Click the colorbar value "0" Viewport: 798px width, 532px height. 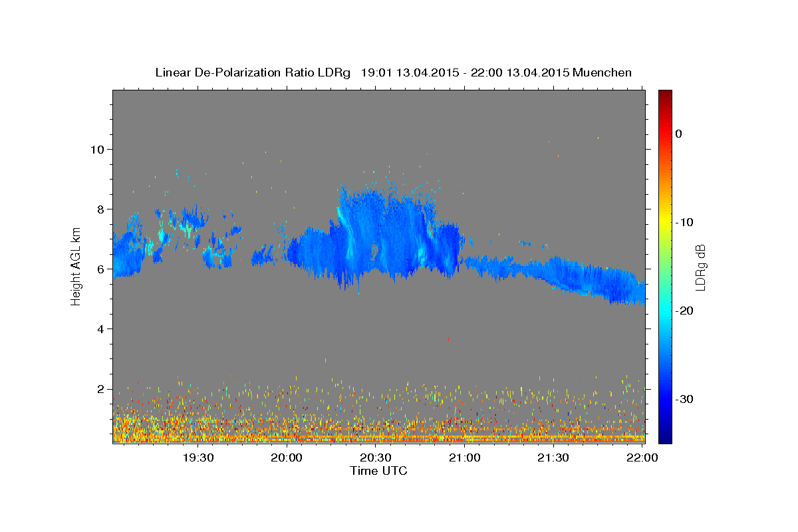coord(678,134)
